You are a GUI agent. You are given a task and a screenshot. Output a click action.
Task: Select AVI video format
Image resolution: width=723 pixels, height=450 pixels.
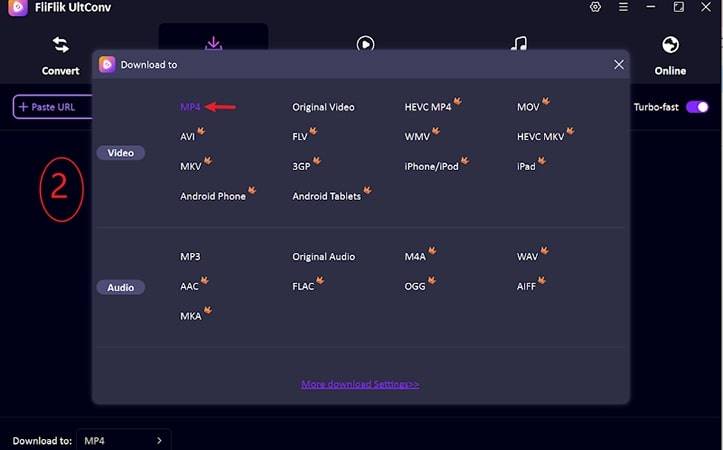point(187,136)
